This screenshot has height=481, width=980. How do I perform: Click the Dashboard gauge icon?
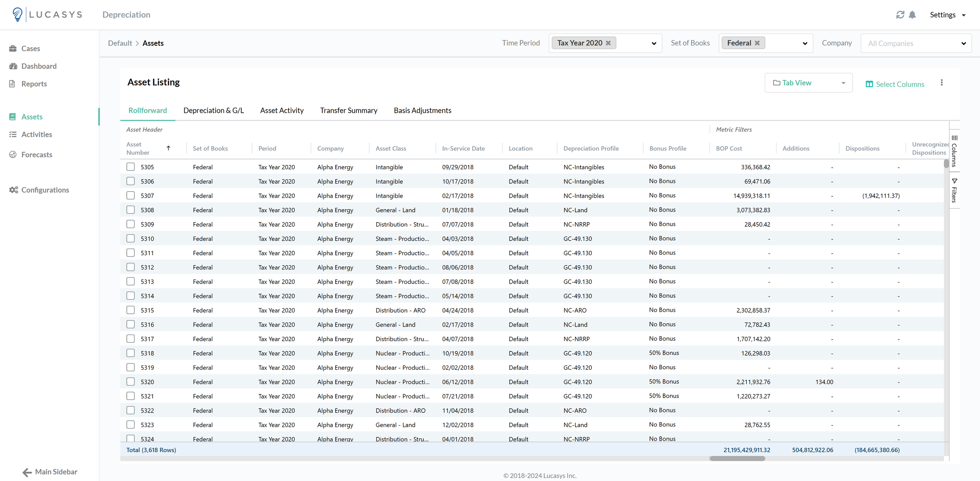tap(13, 66)
